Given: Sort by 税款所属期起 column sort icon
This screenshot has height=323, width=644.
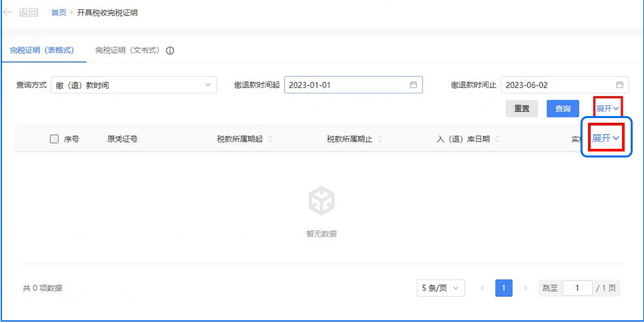Looking at the screenshot, I should click(x=270, y=139).
